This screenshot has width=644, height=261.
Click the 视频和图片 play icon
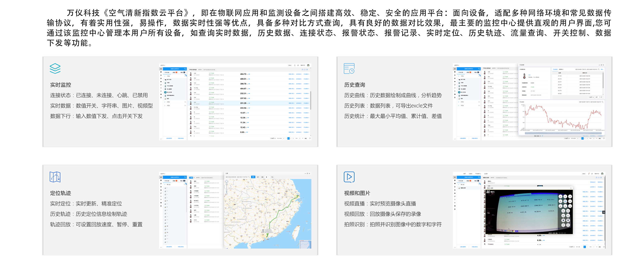pyautogui.click(x=349, y=177)
